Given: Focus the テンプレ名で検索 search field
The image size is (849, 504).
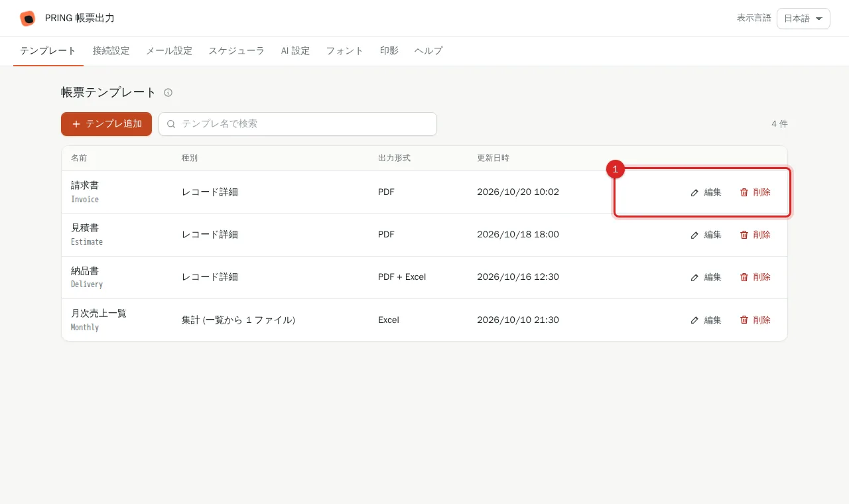Looking at the screenshot, I should 298,124.
